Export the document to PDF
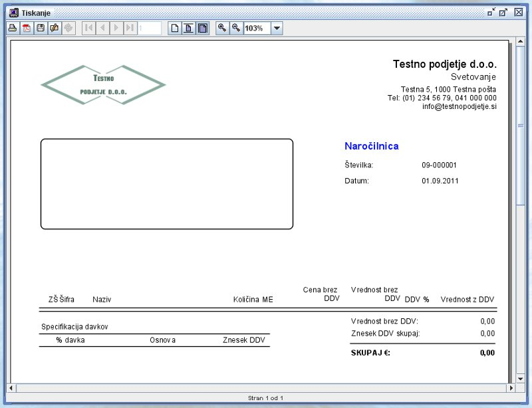Screen dimensions: 532x408 (x=27, y=28)
